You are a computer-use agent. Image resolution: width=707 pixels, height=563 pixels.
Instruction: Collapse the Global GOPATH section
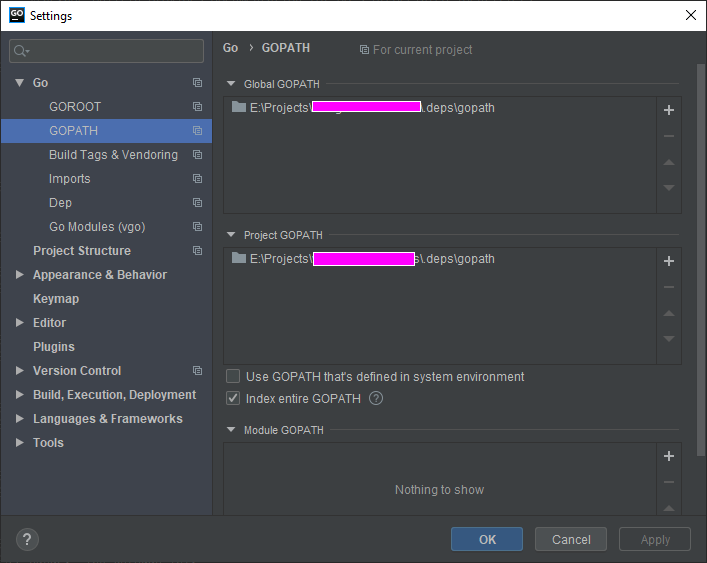pos(231,83)
